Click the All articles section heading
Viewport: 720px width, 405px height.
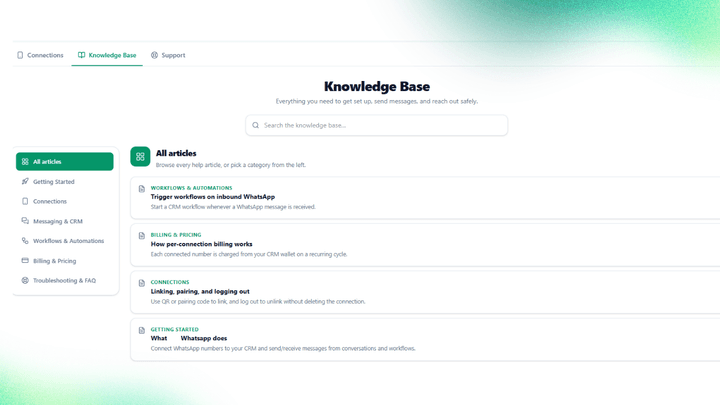[x=176, y=153]
